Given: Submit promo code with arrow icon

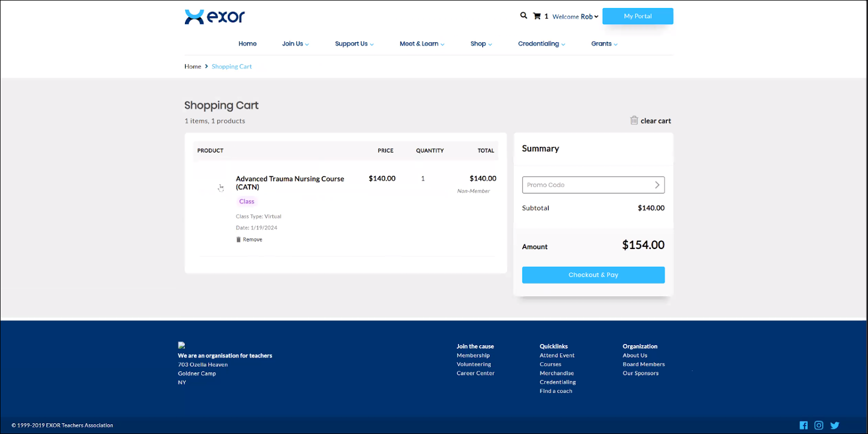Looking at the screenshot, I should pyautogui.click(x=657, y=185).
